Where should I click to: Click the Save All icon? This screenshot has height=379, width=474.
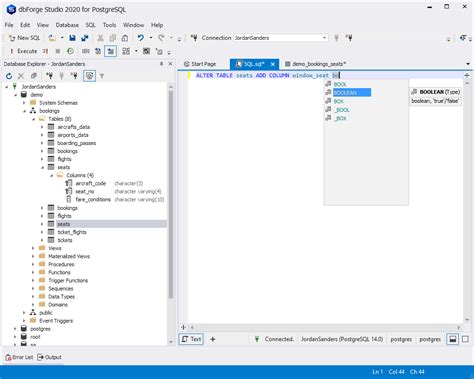(x=85, y=38)
